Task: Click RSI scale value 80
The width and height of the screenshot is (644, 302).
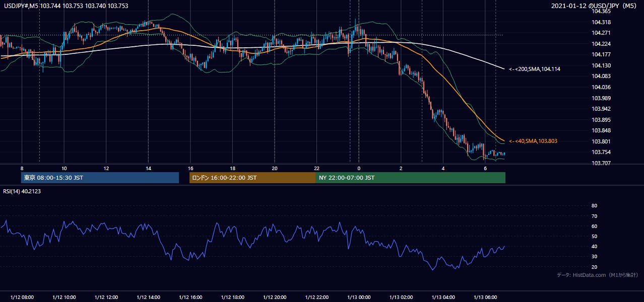Action: coord(595,206)
